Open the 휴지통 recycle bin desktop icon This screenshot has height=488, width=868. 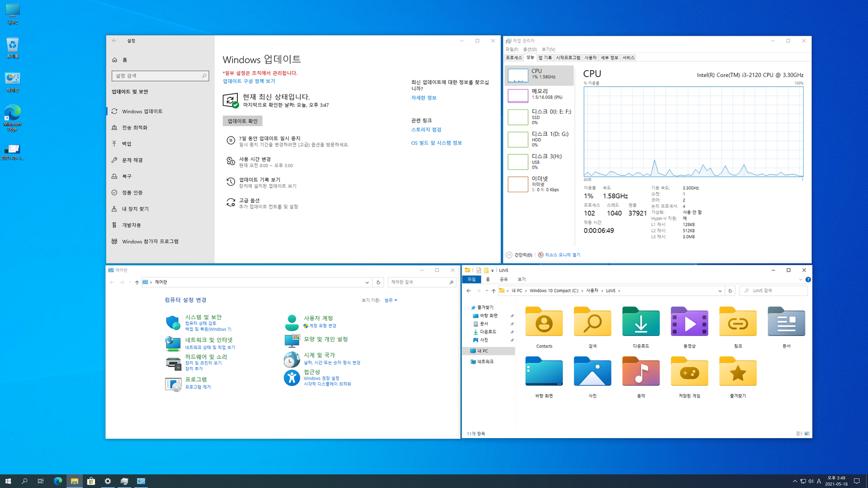pos(12,48)
